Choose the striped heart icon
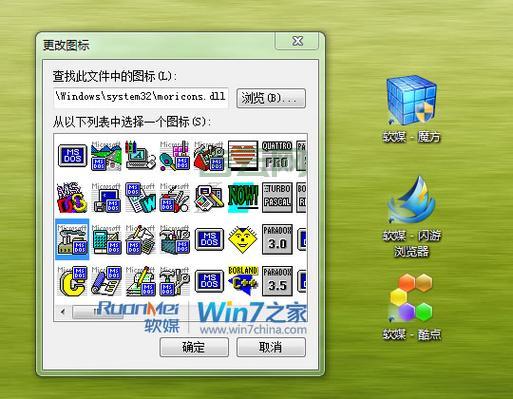This screenshot has width=513, height=399. 243,156
